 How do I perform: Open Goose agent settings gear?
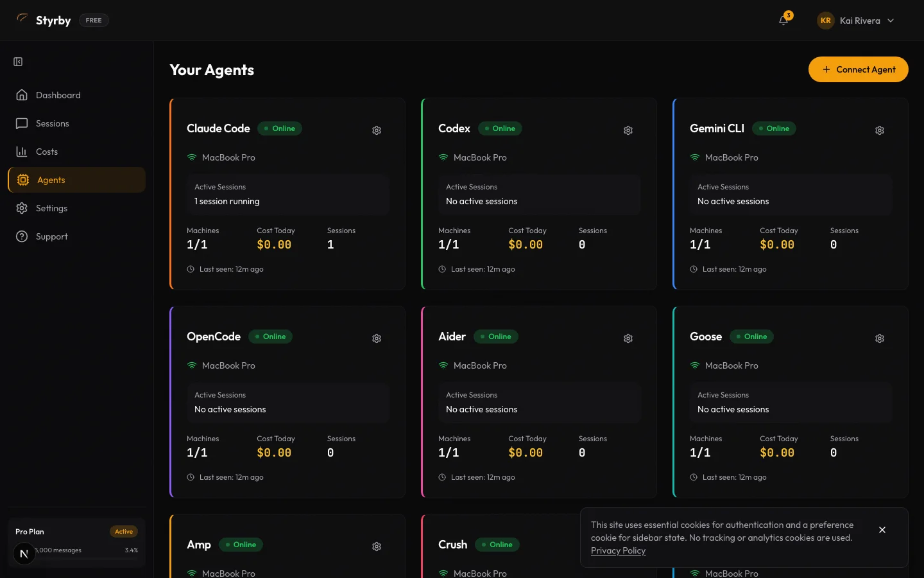(x=880, y=338)
